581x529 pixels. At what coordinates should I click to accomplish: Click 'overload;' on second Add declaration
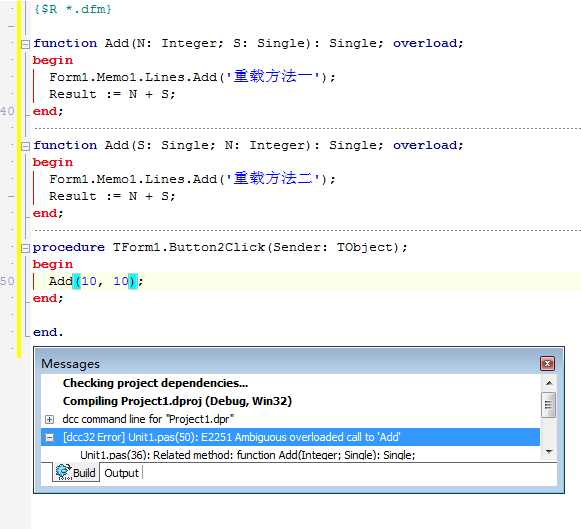pos(428,145)
